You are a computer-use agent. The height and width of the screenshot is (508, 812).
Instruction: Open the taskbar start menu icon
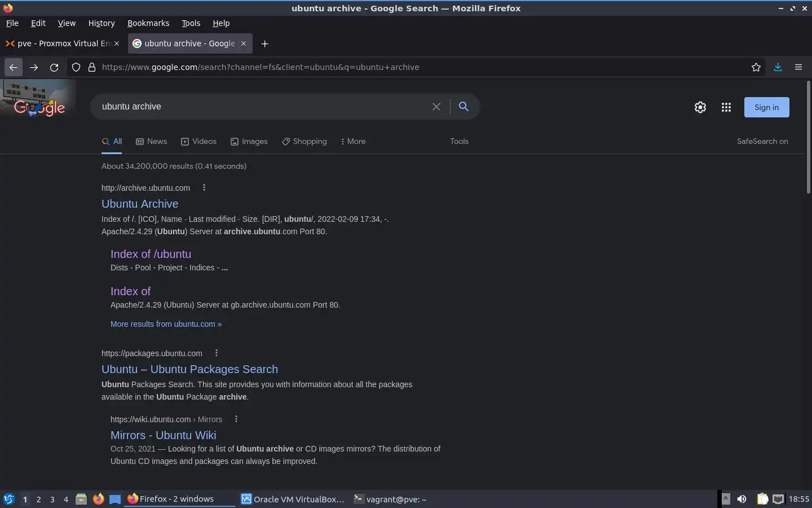[8, 499]
